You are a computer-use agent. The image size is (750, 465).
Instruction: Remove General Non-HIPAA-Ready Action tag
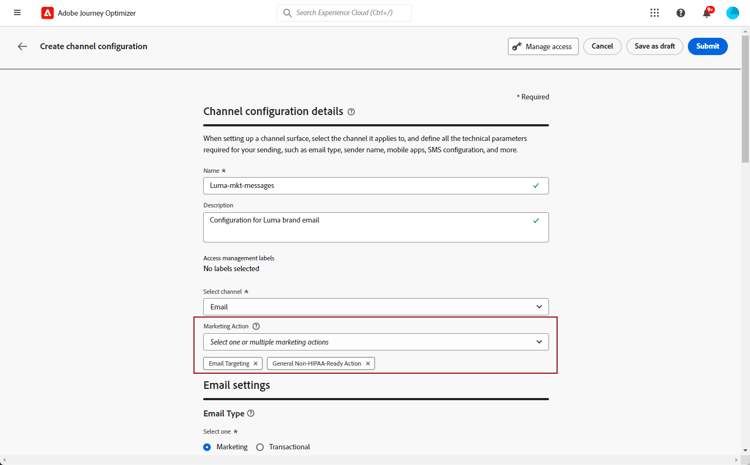pyautogui.click(x=368, y=364)
